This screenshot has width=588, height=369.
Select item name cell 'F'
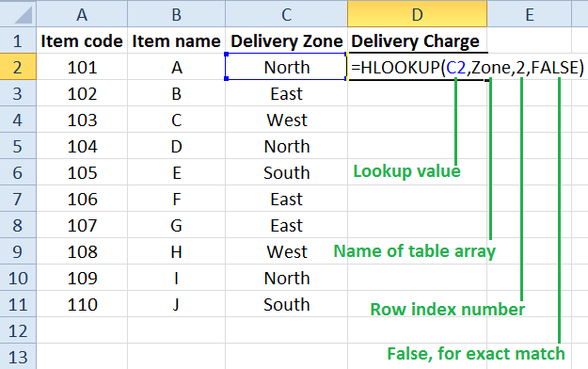coord(176,199)
